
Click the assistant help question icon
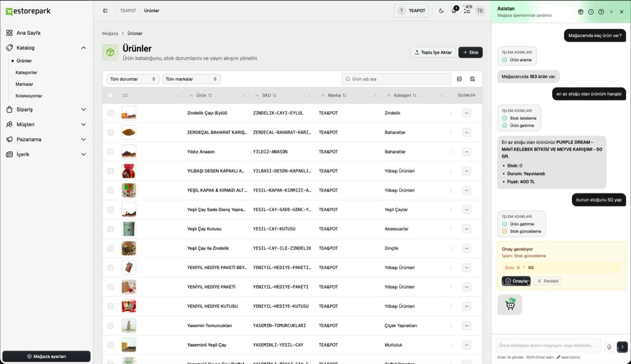(601, 12)
